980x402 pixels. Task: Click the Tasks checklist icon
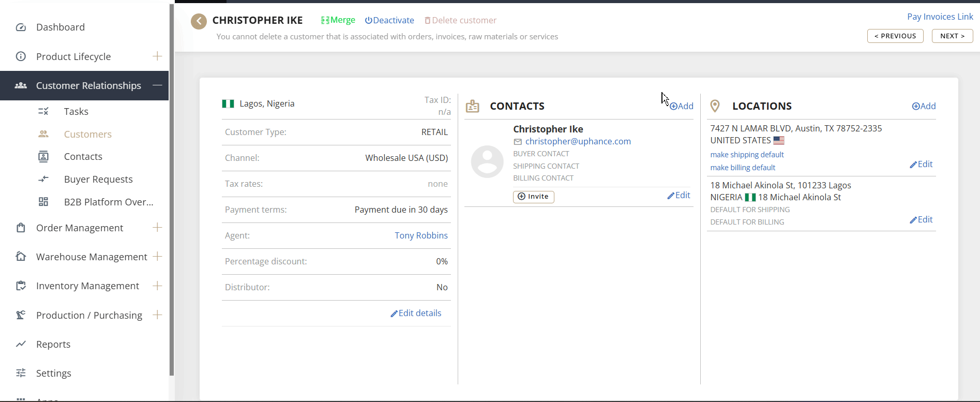pyautogui.click(x=43, y=111)
